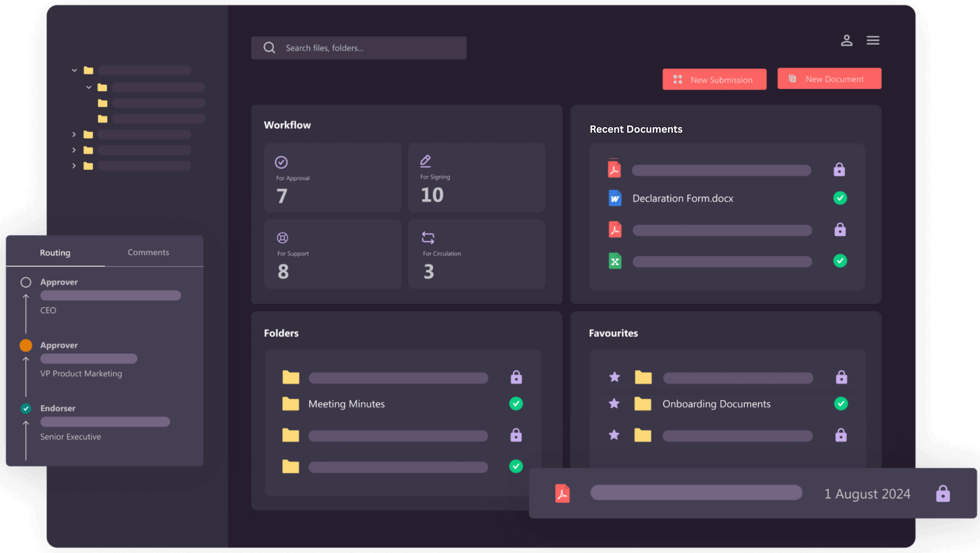
Task: Click the search magnifier icon
Action: tap(269, 48)
